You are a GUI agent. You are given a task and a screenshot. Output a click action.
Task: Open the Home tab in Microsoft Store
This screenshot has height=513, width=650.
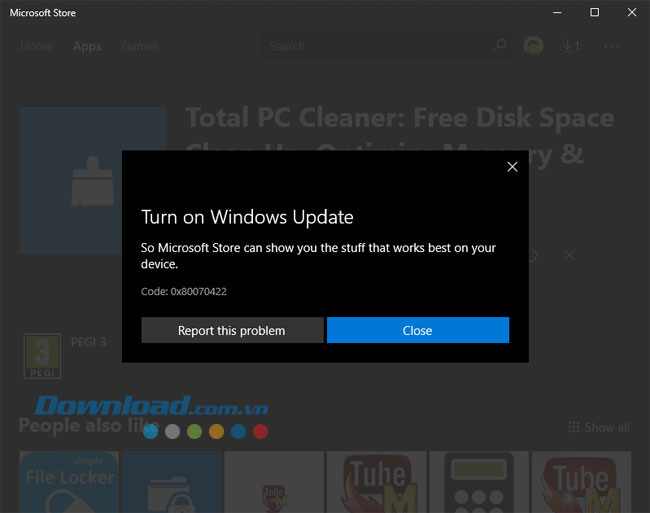tap(36, 46)
